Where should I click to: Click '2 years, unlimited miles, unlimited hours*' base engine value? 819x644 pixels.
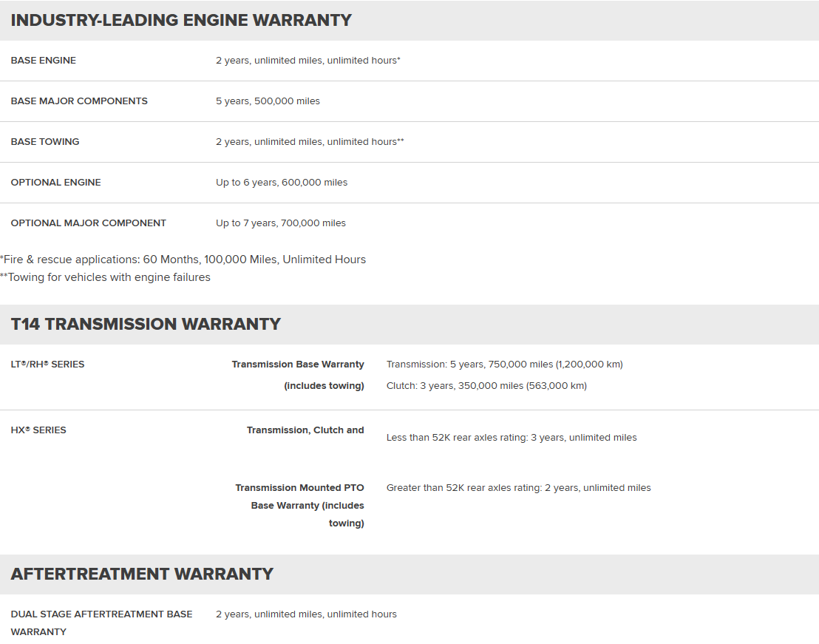click(307, 61)
